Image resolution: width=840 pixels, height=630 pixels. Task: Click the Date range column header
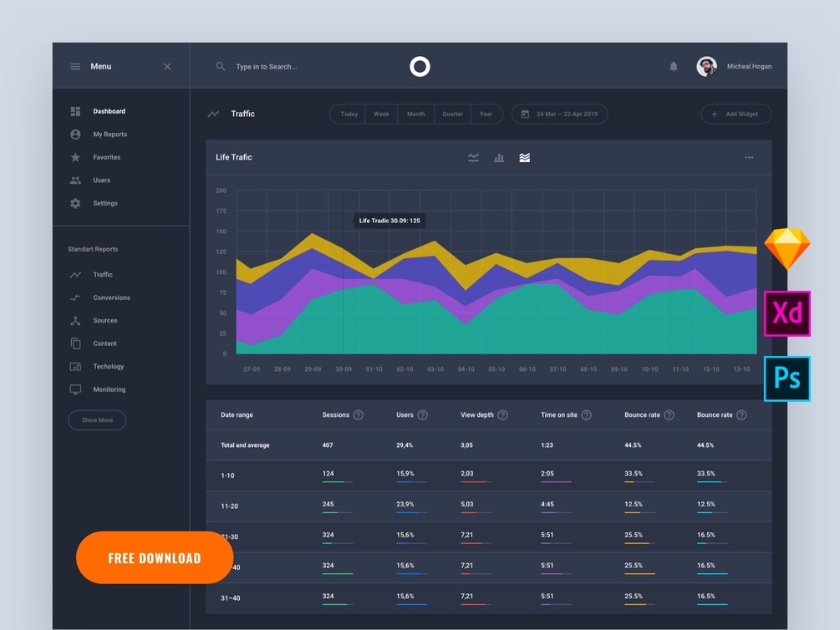coord(237,415)
